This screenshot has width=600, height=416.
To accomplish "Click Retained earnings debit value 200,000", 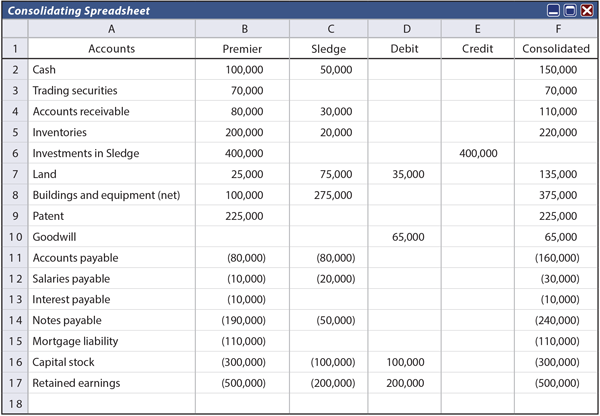I will (x=405, y=383).
